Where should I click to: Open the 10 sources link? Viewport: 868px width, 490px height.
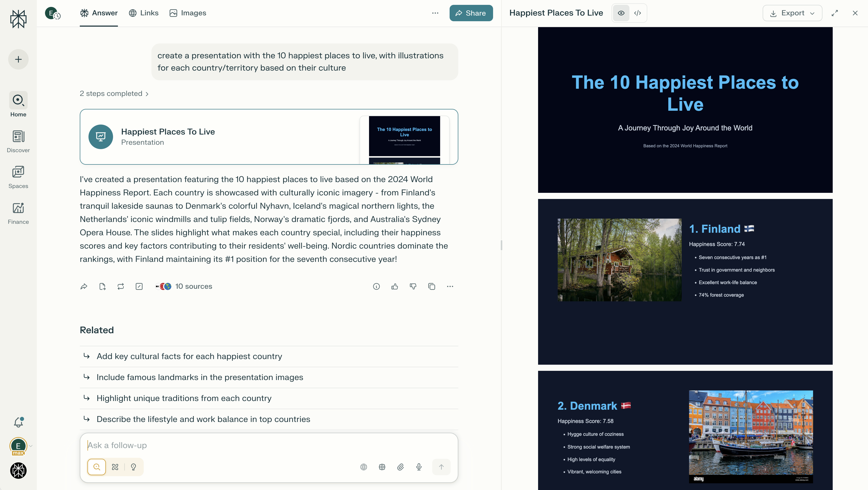click(184, 286)
